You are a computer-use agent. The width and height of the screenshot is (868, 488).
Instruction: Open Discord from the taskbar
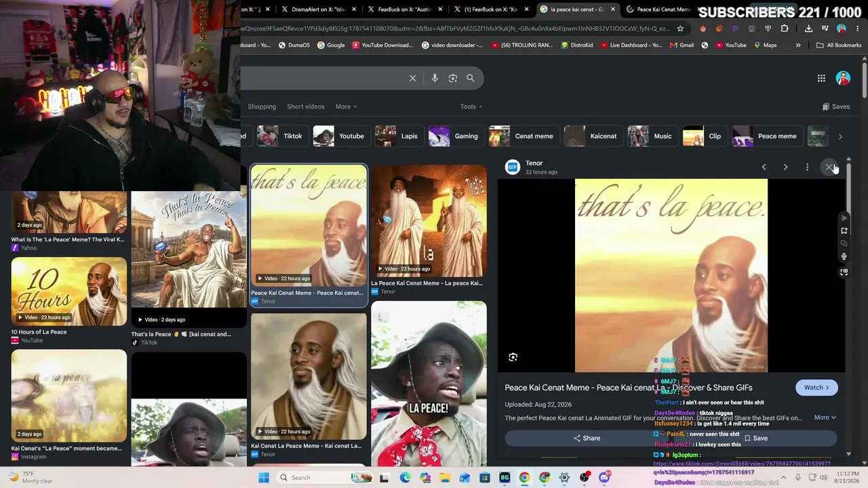pos(604,478)
